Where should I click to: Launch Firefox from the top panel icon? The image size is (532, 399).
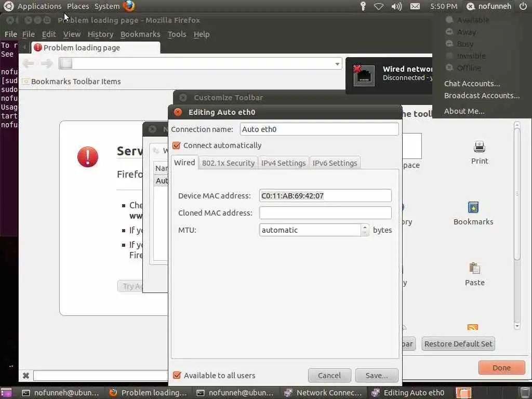point(129,6)
